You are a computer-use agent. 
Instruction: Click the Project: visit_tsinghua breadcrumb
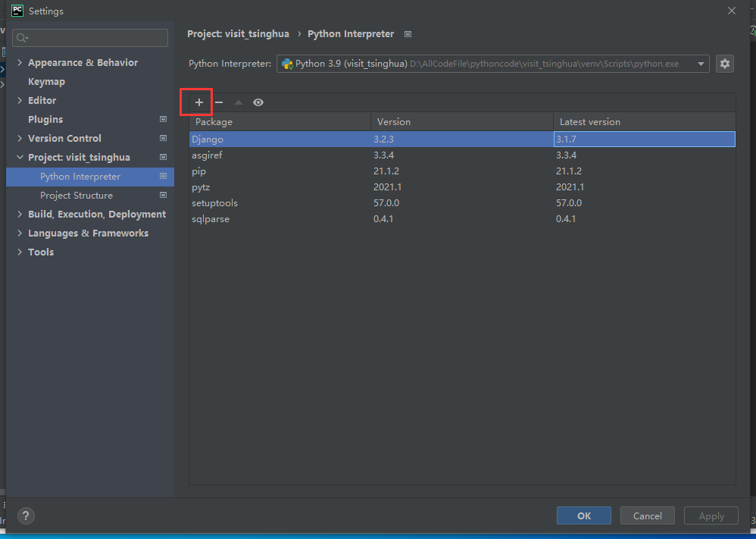(238, 34)
